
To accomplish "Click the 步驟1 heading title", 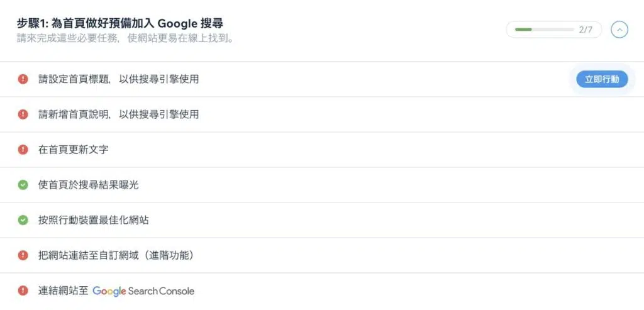I will click(120, 23).
